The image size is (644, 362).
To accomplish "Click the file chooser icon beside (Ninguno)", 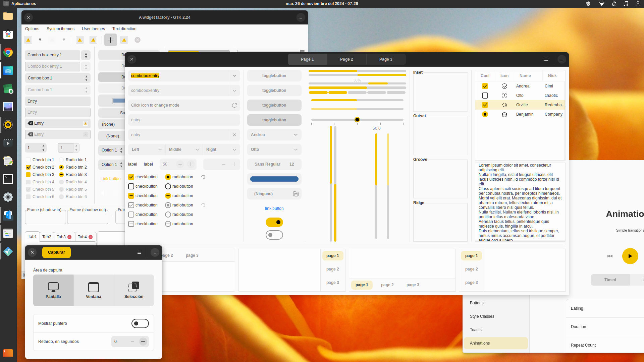I will tap(296, 194).
